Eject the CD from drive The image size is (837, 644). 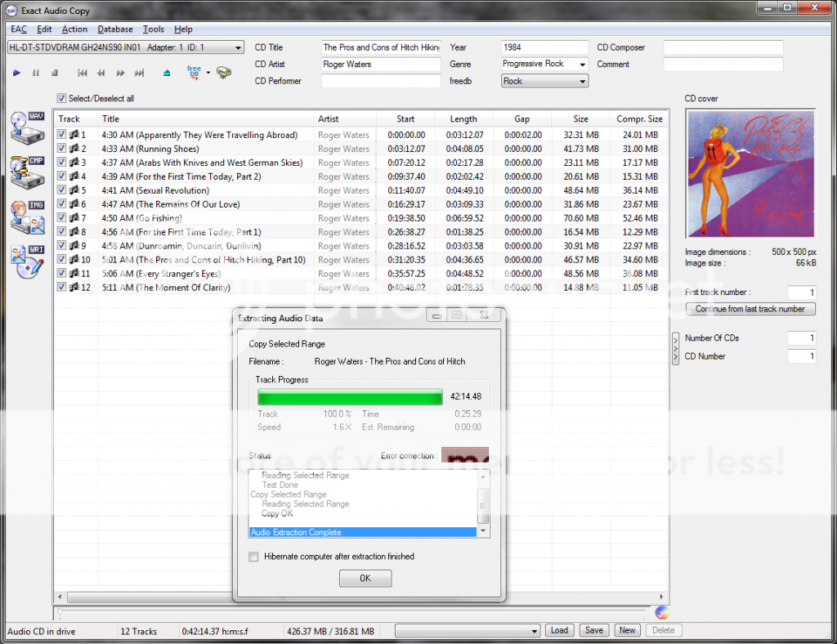click(x=167, y=73)
